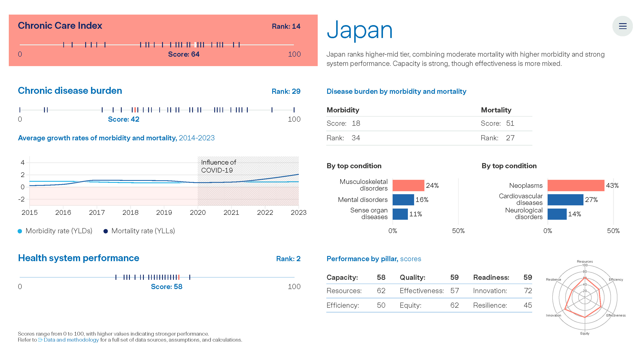This screenshot has width=644, height=362.
Task: Click the Rank: 2 label
Action: 288,259
